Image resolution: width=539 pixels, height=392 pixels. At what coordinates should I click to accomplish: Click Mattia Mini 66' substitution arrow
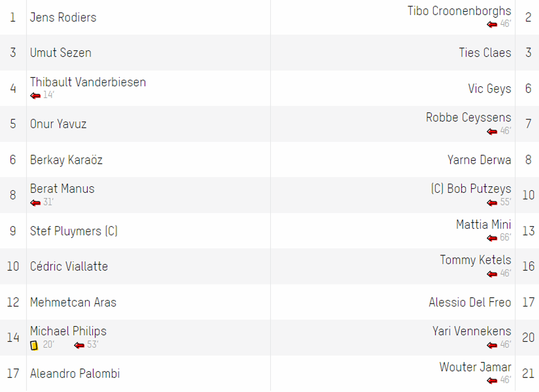(492, 238)
